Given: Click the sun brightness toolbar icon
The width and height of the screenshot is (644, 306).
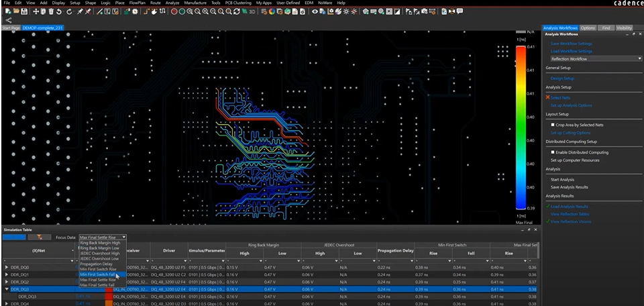Looking at the screenshot, I should click(346, 11).
